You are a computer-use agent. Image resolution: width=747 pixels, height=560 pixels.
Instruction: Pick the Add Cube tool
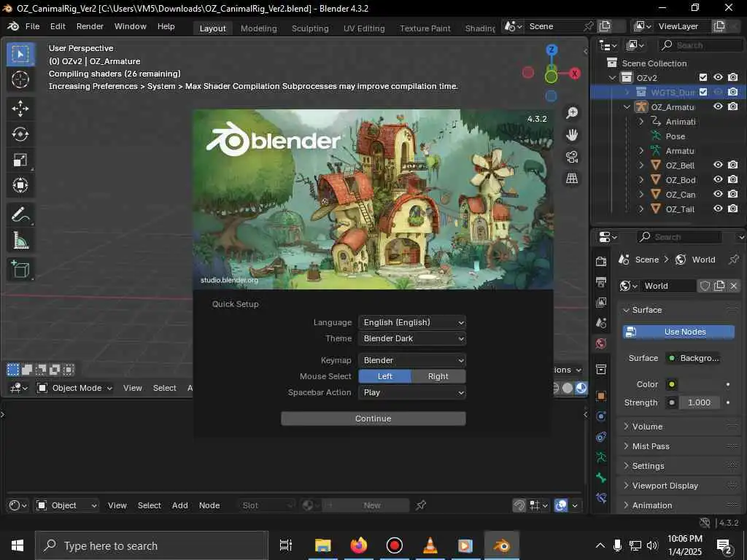(20, 270)
